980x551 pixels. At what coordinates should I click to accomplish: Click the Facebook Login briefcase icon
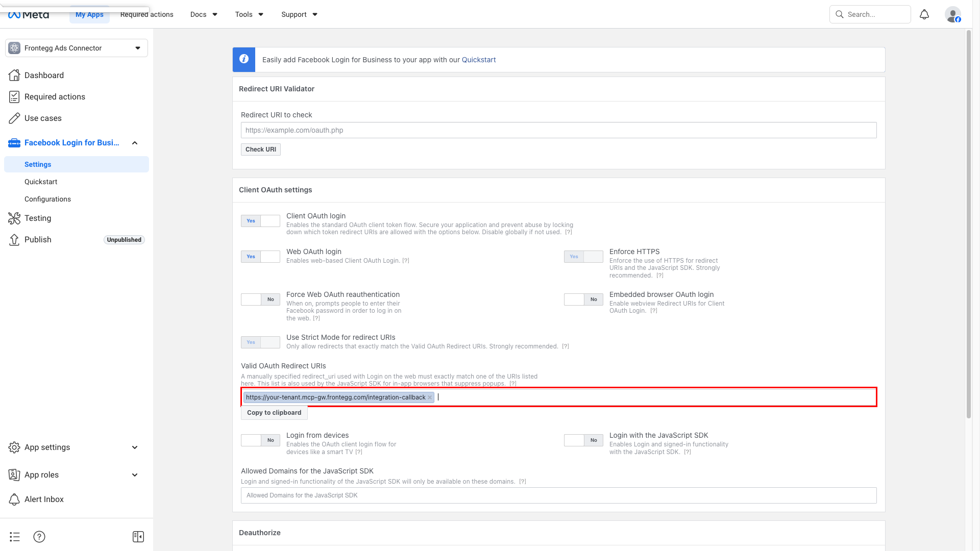(14, 143)
